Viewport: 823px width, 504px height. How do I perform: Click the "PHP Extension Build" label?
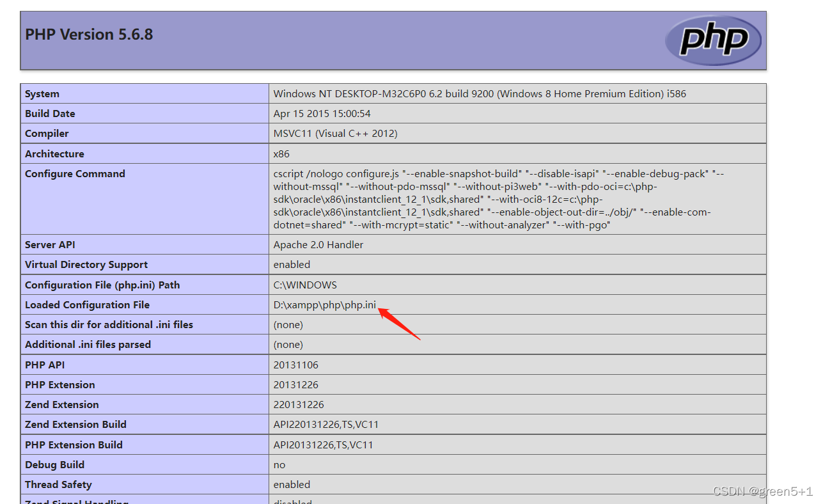click(74, 445)
